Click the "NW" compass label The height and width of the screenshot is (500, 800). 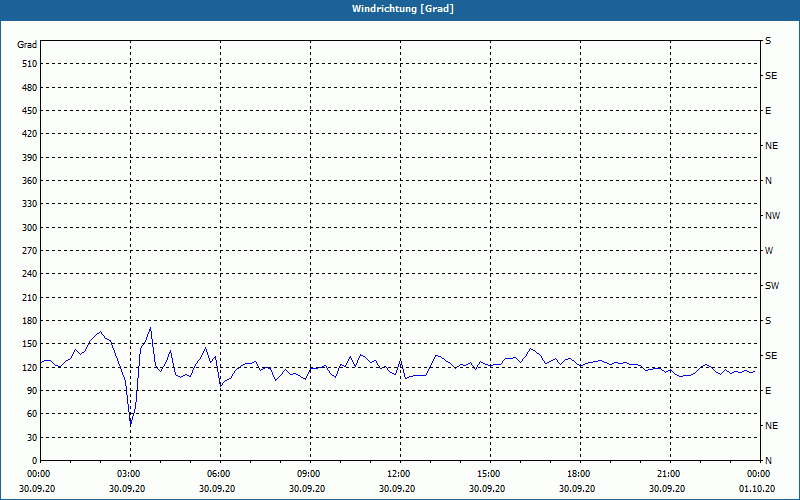pyautogui.click(x=772, y=216)
